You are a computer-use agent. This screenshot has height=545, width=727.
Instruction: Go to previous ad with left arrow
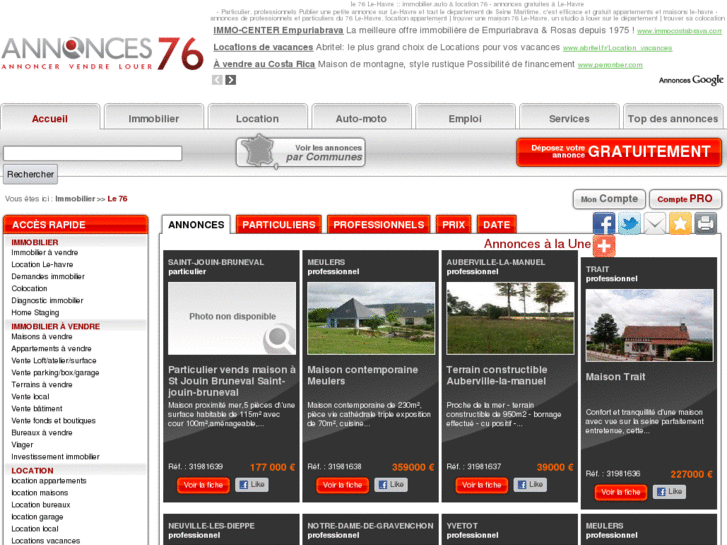coord(217,80)
